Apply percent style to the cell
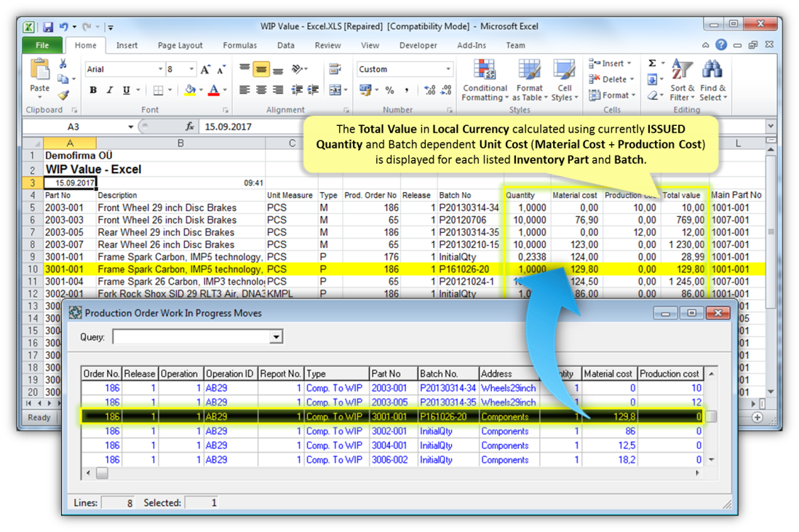 (x=390, y=90)
